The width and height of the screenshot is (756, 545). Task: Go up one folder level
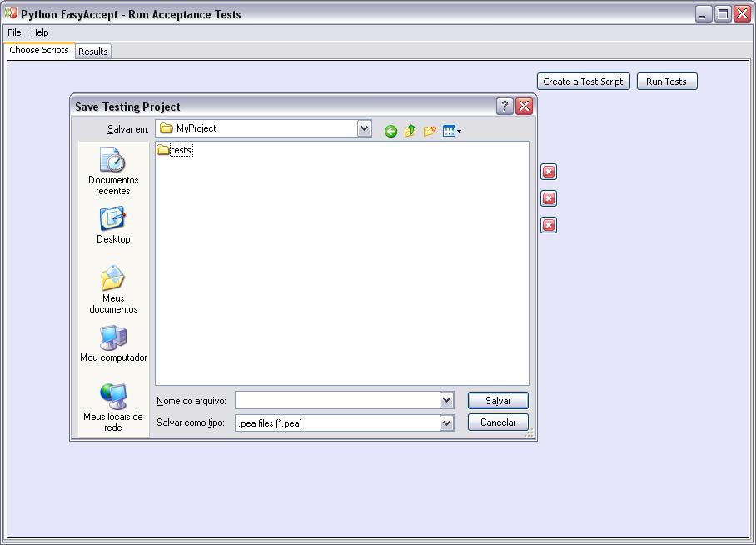(410, 131)
